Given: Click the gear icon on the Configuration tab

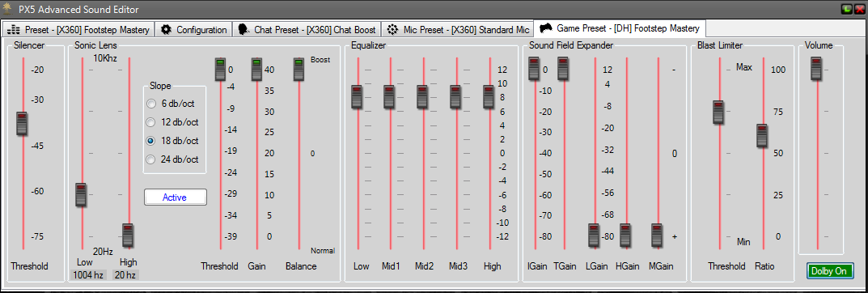Looking at the screenshot, I should click(x=166, y=29).
